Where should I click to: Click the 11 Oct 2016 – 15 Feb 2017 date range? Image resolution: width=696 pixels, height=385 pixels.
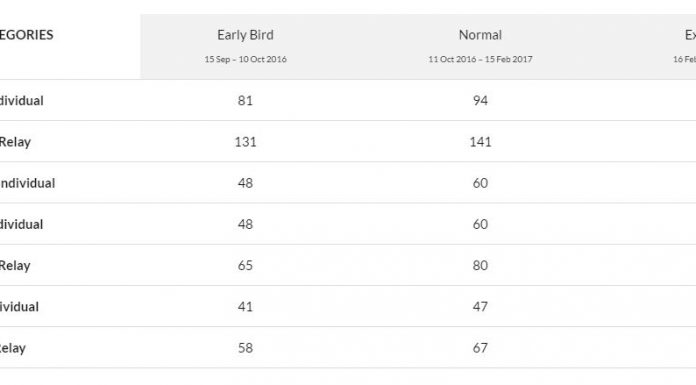point(480,59)
